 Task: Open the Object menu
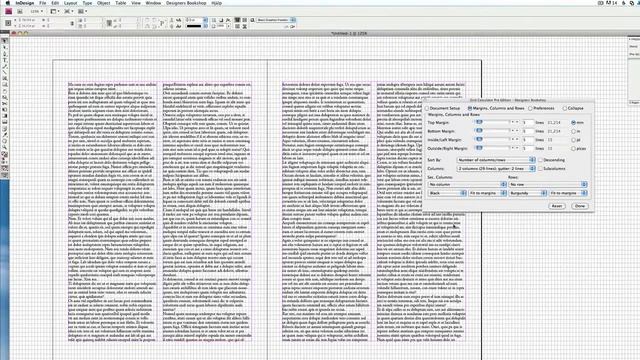coord(103,3)
